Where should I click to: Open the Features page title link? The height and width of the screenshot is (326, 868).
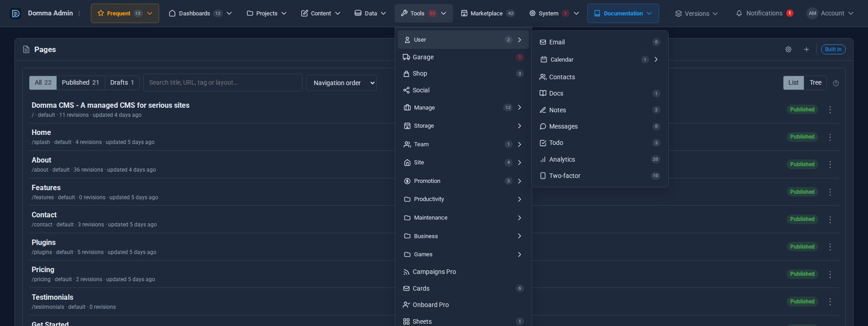[x=46, y=187]
